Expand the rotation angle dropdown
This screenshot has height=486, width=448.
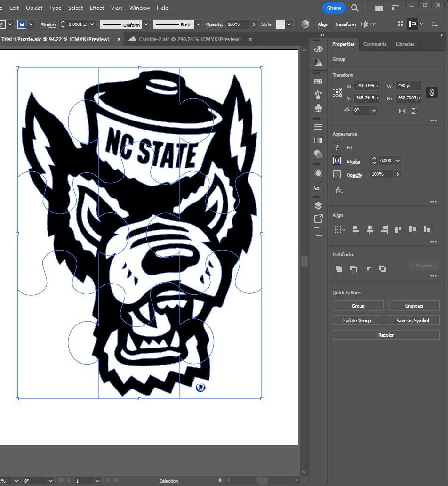click(374, 110)
